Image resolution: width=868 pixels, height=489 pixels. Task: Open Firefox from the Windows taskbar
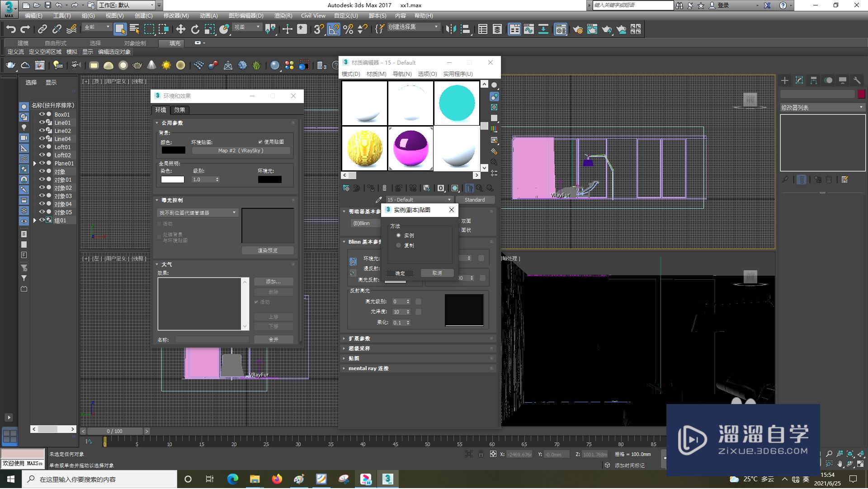[277, 479]
